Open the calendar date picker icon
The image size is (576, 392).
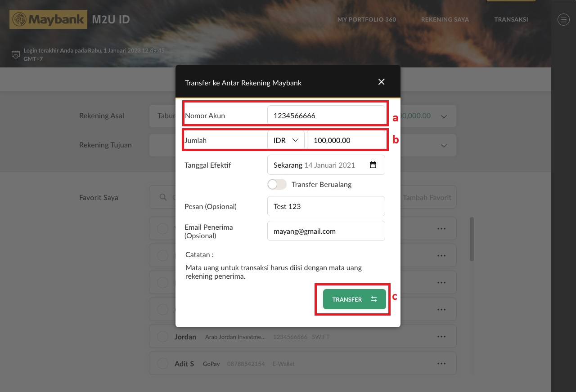click(x=373, y=165)
